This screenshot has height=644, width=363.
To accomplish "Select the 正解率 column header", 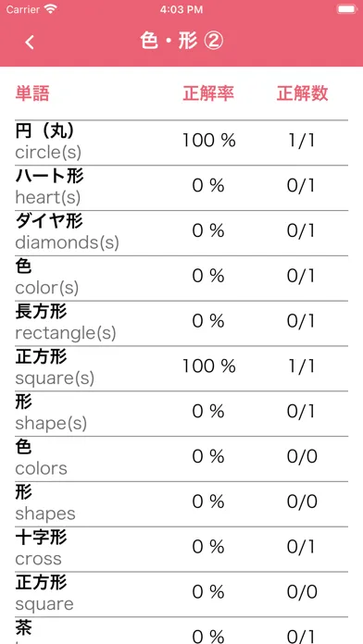I will coord(208,93).
